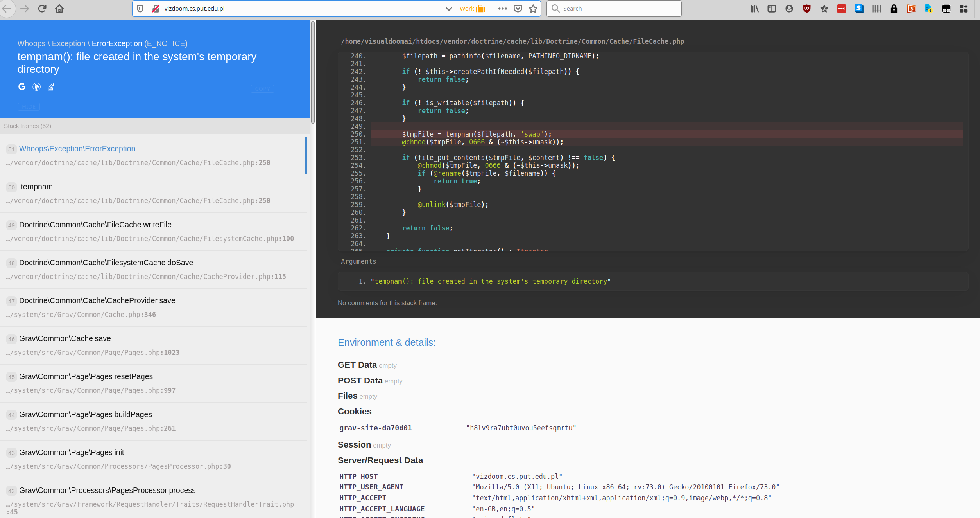Search the error on DuckDuckGo
The height and width of the screenshot is (518, 980).
pyautogui.click(x=36, y=86)
